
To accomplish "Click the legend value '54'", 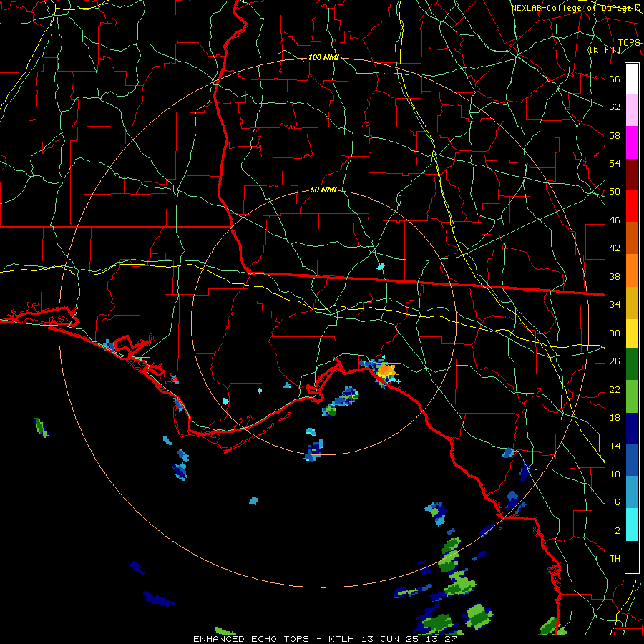I will pyautogui.click(x=615, y=163).
